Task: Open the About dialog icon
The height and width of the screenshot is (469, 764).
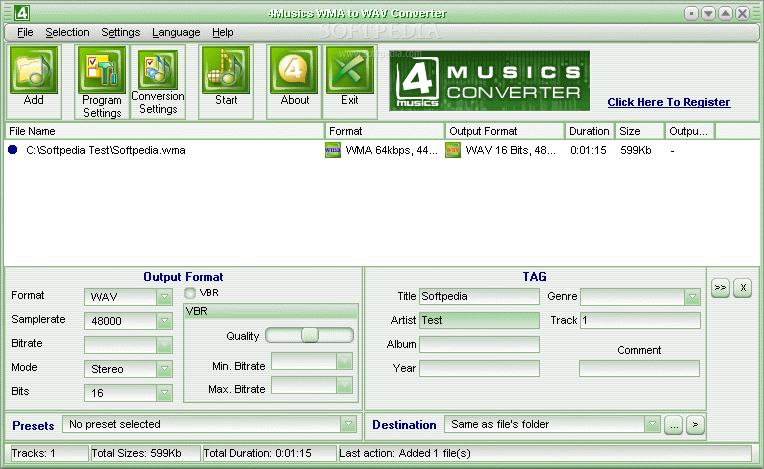Action: click(x=294, y=70)
